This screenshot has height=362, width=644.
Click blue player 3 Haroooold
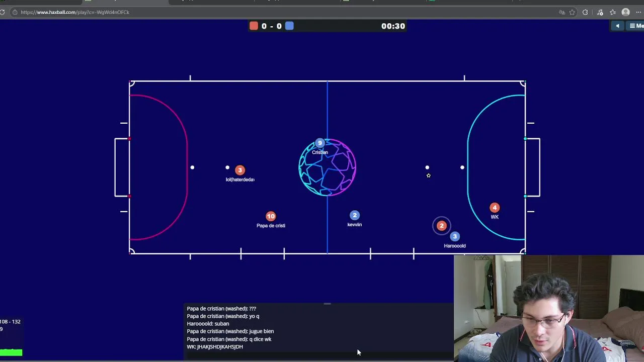[x=455, y=236]
